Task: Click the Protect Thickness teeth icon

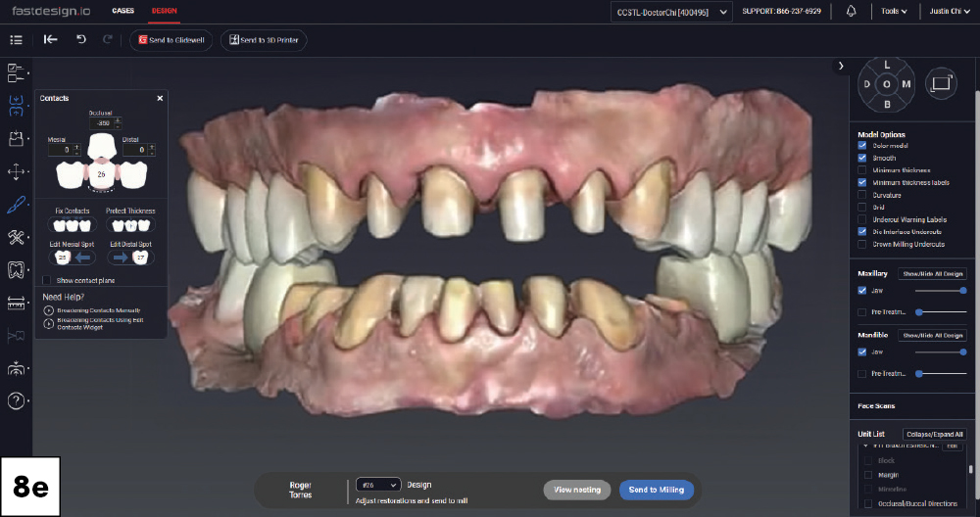Action: tap(130, 225)
